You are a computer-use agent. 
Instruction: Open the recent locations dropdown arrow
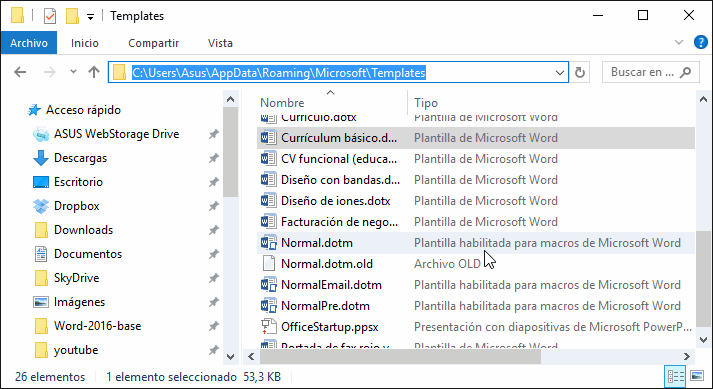pyautogui.click(x=73, y=71)
